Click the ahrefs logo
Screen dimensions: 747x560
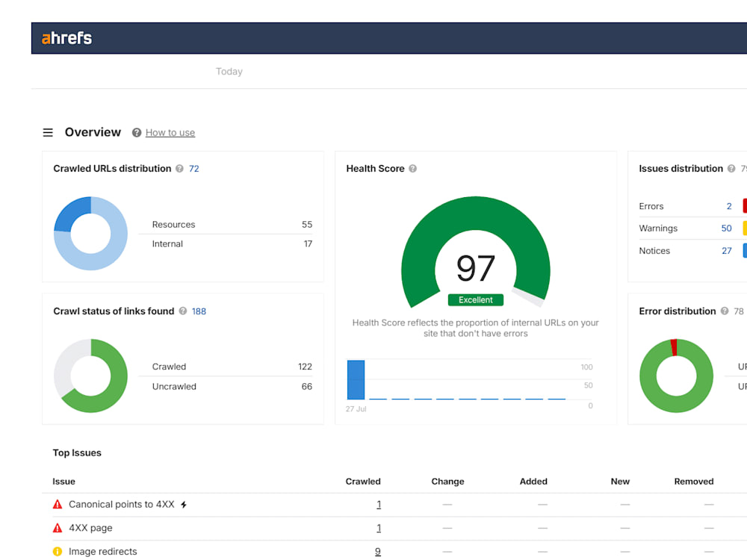click(66, 38)
